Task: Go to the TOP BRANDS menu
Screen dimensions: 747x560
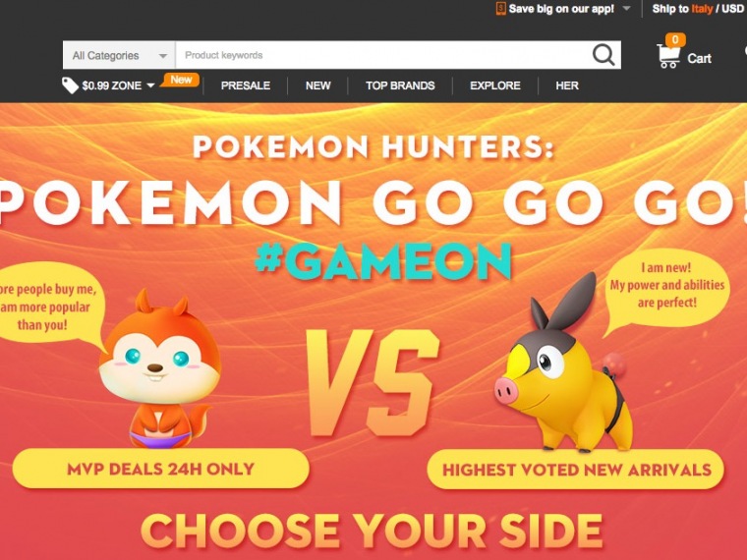Action: point(400,85)
